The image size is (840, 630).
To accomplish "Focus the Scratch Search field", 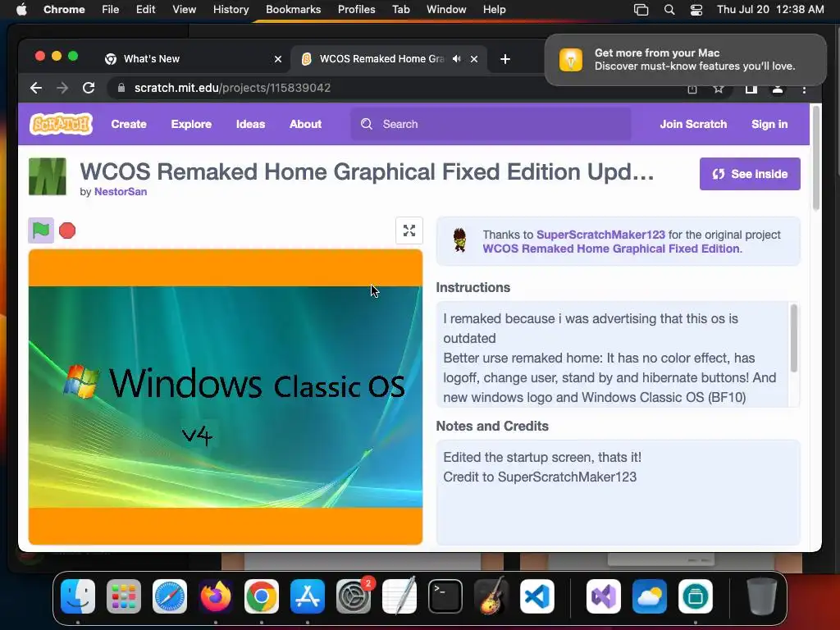I will 491,124.
